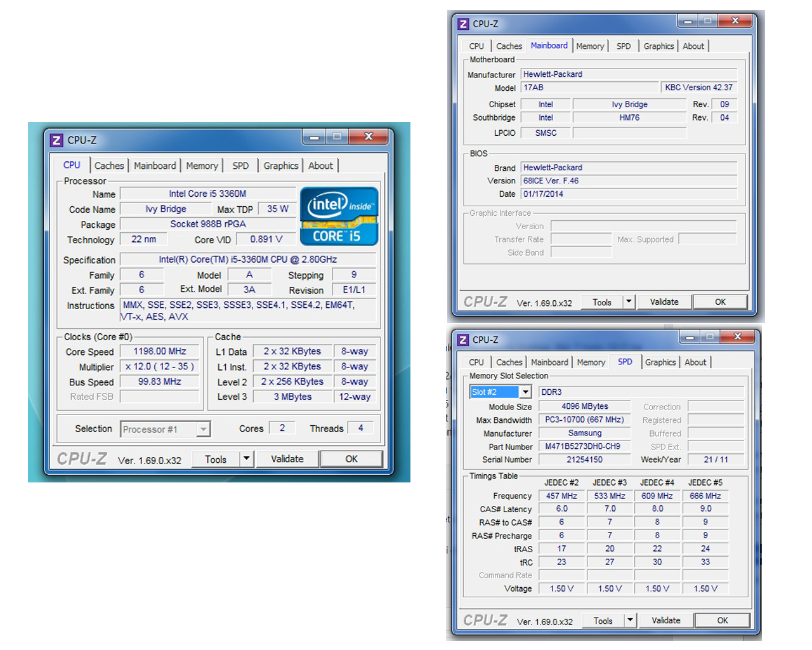Click the Intel Core i5 logo badge
Viewport: 812px width, 650px height.
[339, 216]
